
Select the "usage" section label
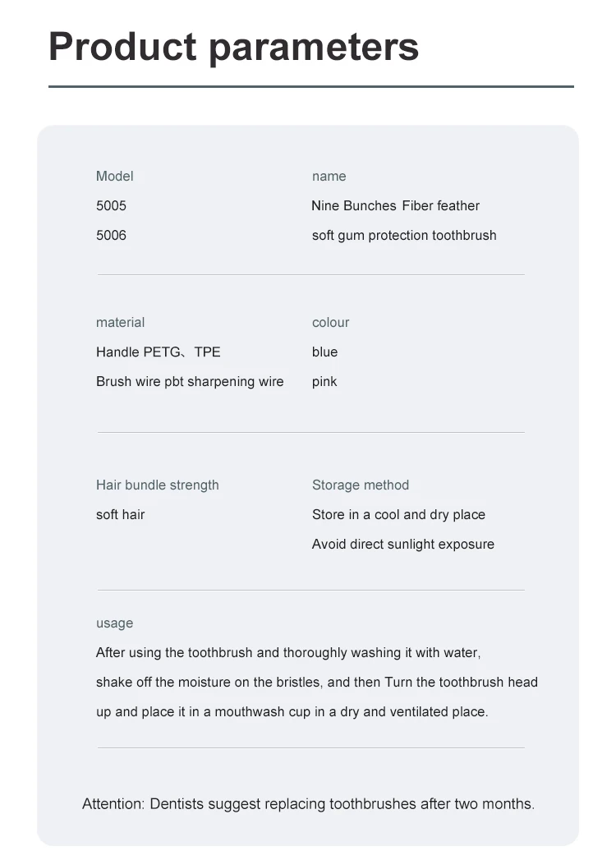114,623
